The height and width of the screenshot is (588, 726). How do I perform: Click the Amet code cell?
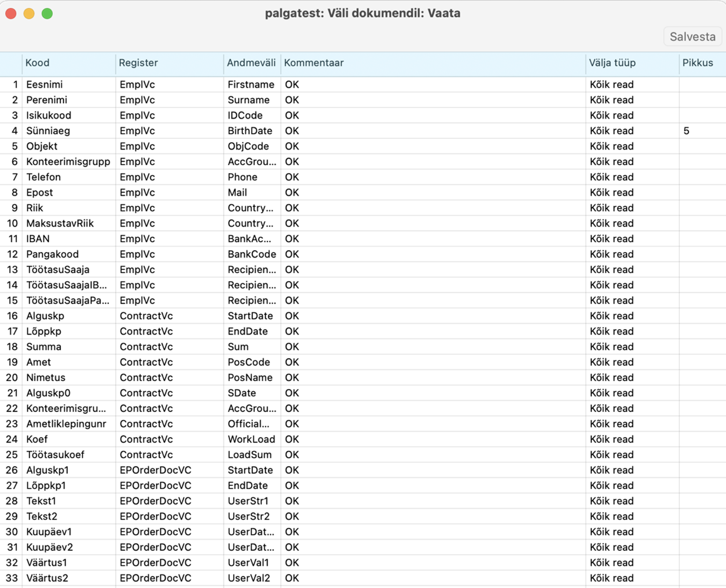(x=69, y=362)
